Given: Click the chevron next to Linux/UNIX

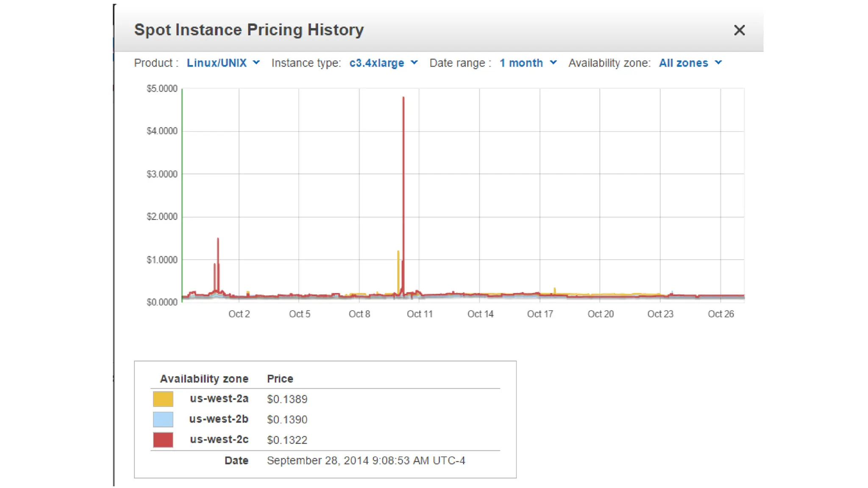Looking at the screenshot, I should point(256,62).
